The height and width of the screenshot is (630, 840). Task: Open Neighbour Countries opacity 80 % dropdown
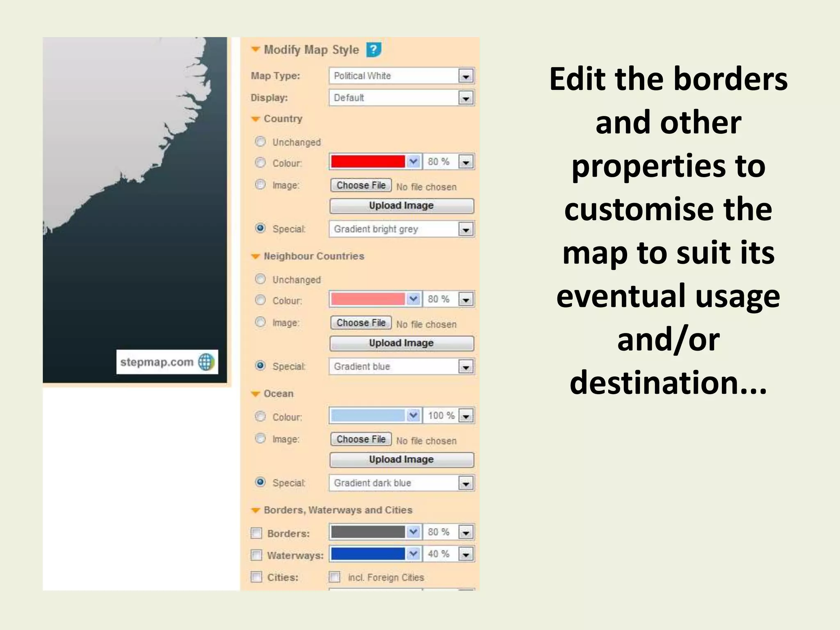point(448,299)
